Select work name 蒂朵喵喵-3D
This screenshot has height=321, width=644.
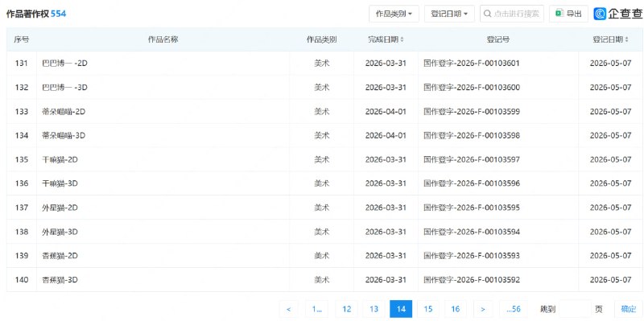pos(64,135)
